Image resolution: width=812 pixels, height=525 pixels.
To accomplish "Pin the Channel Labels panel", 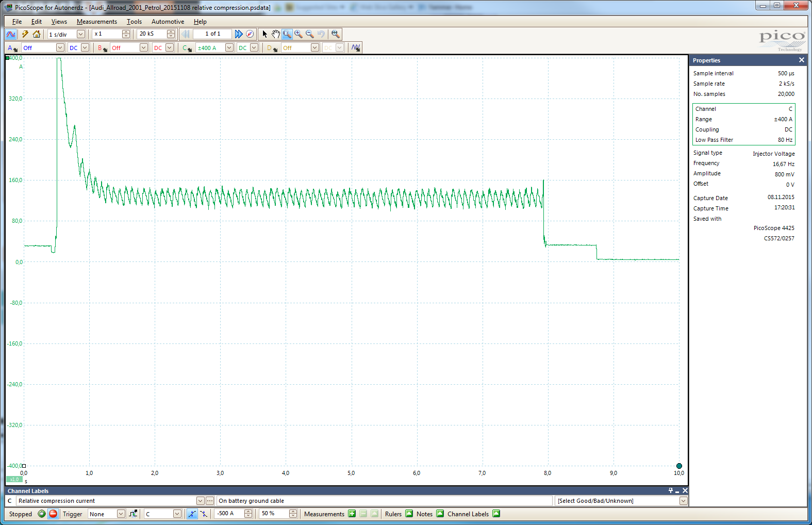I will pyautogui.click(x=671, y=491).
